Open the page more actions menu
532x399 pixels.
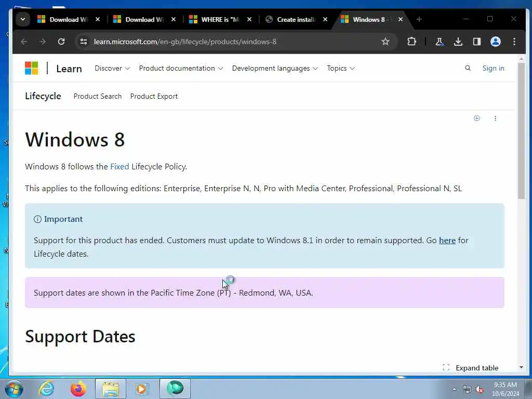coord(495,118)
